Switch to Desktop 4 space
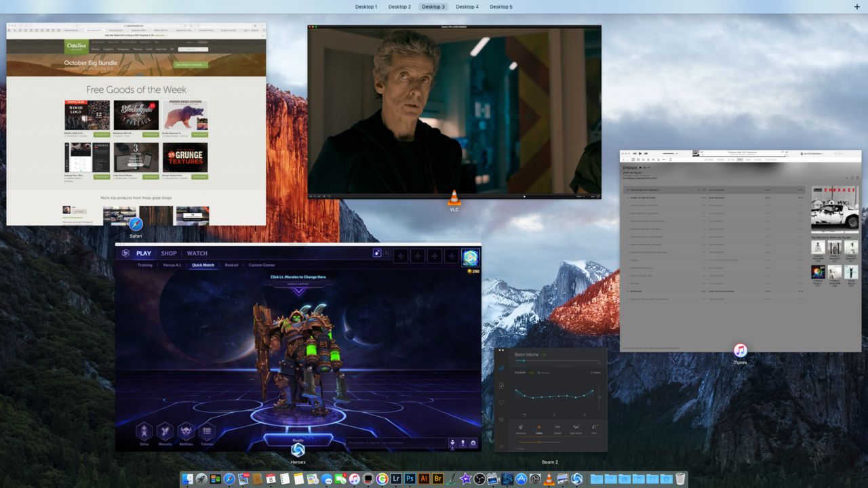Screen dimensions: 868x488 [467, 7]
